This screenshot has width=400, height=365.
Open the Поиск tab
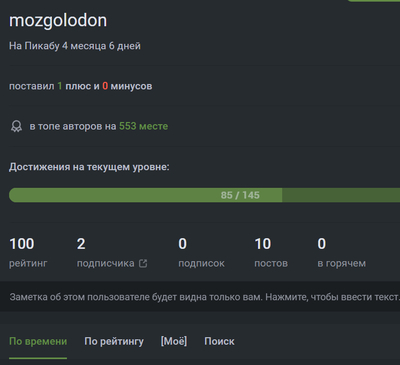coord(219,341)
